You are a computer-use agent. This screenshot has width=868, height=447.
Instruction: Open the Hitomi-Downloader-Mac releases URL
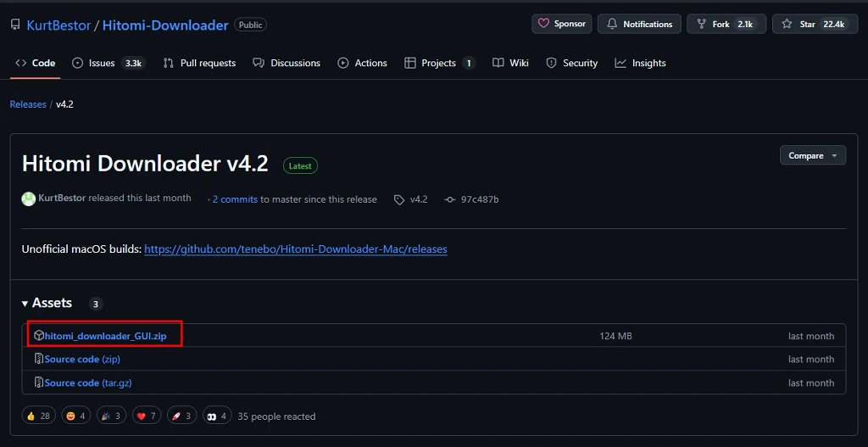click(x=296, y=249)
